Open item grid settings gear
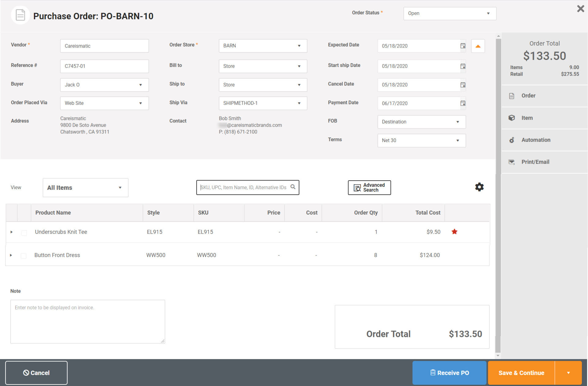The height and width of the screenshot is (386, 588). [479, 187]
